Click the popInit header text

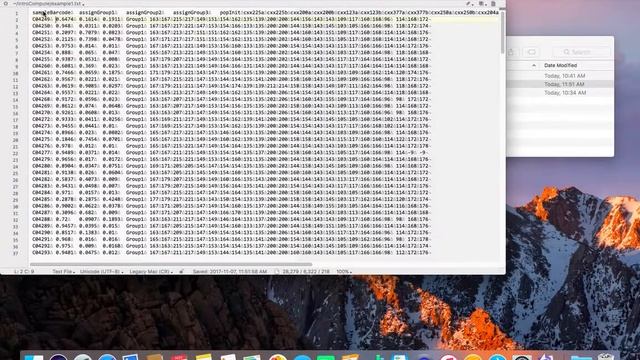point(230,13)
